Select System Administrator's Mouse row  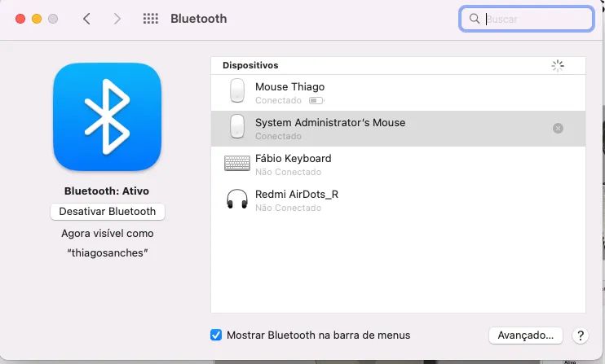[x=398, y=129]
